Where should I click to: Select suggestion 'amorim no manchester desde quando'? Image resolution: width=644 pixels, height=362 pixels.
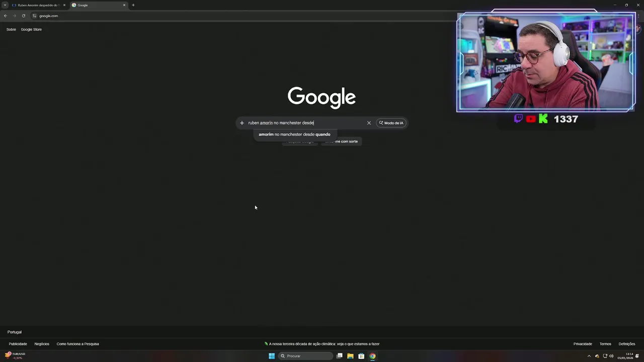click(x=294, y=134)
